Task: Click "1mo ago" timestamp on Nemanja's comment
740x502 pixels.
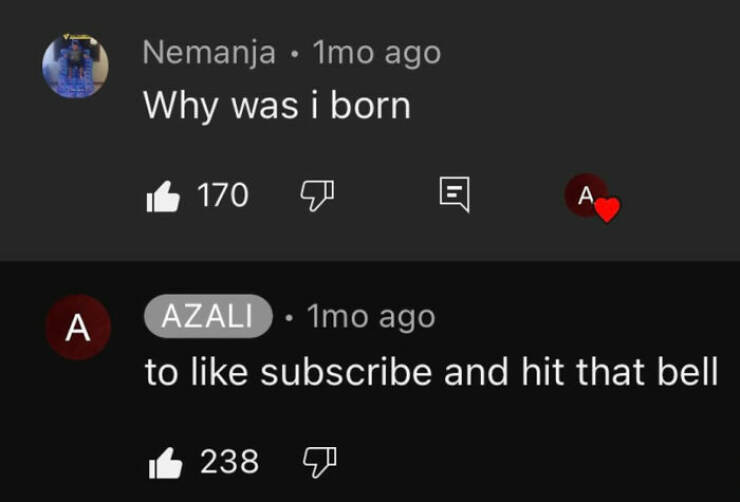Action: point(376,53)
